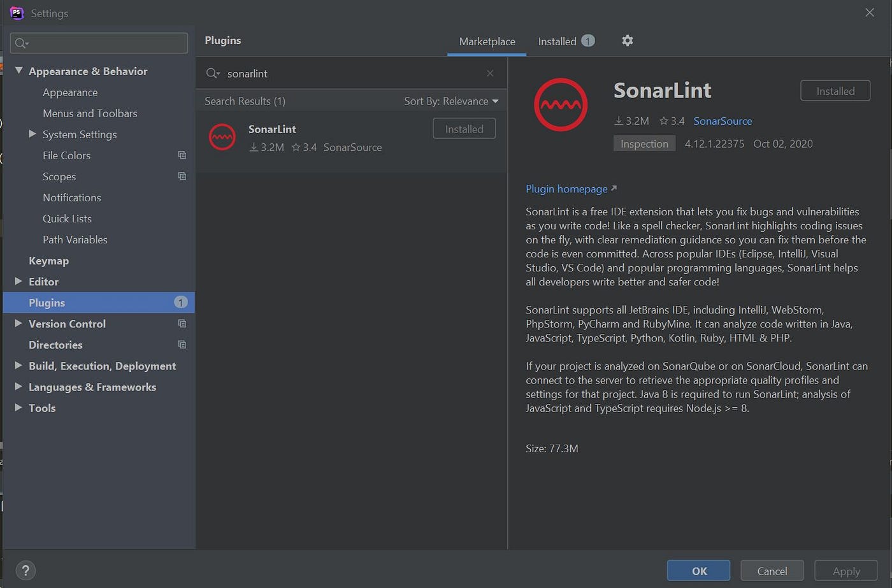Select the SonarLint search result name
The width and height of the screenshot is (892, 588).
[x=272, y=129]
